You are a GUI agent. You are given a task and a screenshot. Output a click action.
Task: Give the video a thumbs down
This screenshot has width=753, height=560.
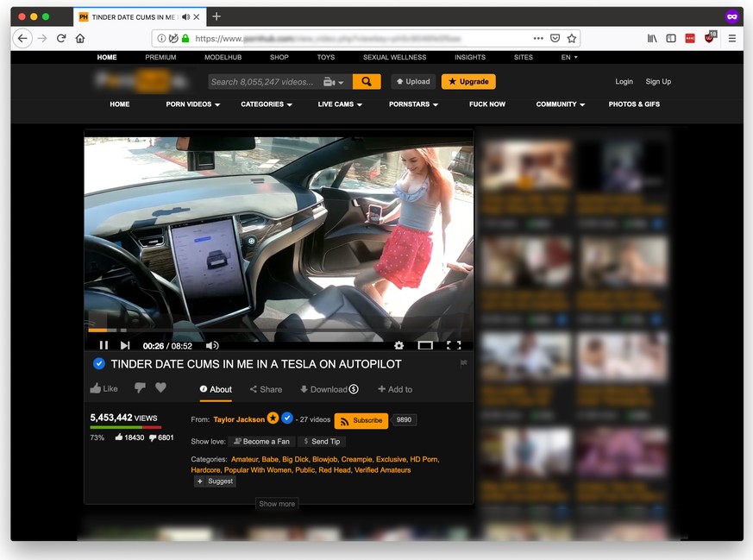click(140, 388)
